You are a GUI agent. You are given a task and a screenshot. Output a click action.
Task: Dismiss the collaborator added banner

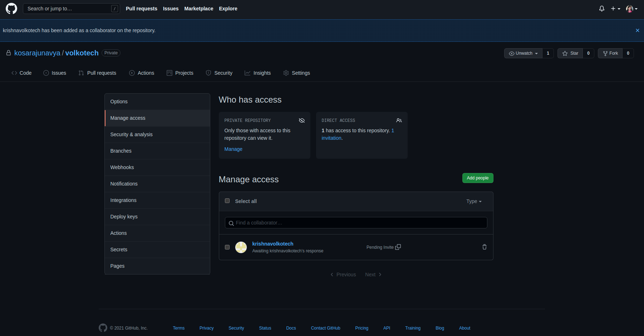pyautogui.click(x=637, y=30)
